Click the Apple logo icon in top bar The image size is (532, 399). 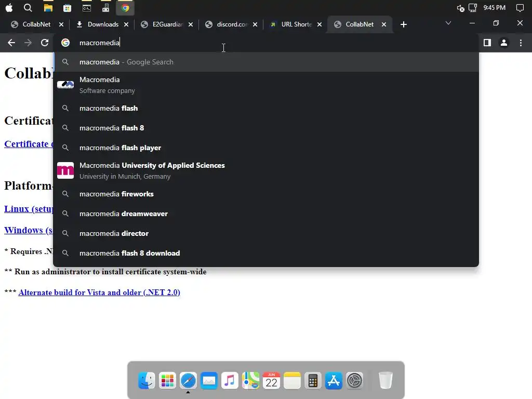pos(9,8)
